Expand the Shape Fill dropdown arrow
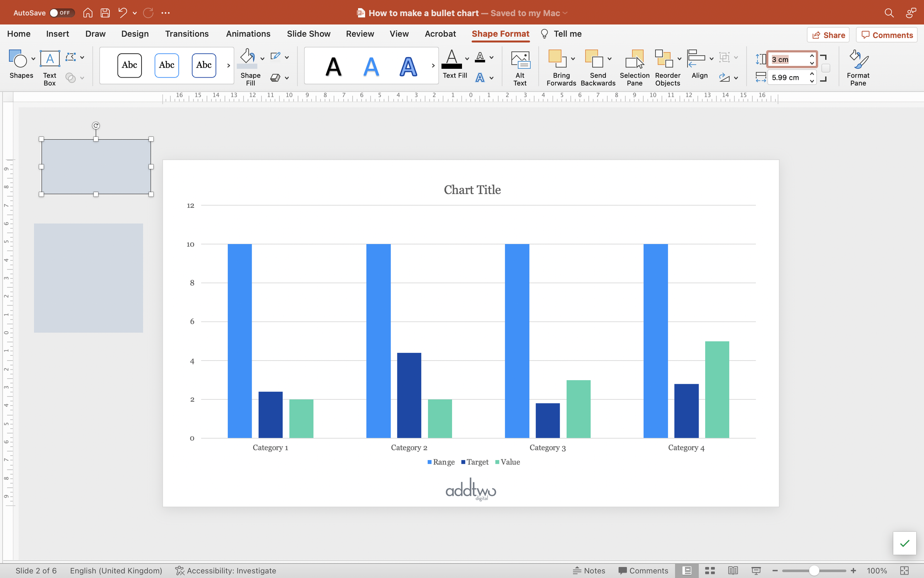Viewport: 924px width, 578px height. click(262, 58)
